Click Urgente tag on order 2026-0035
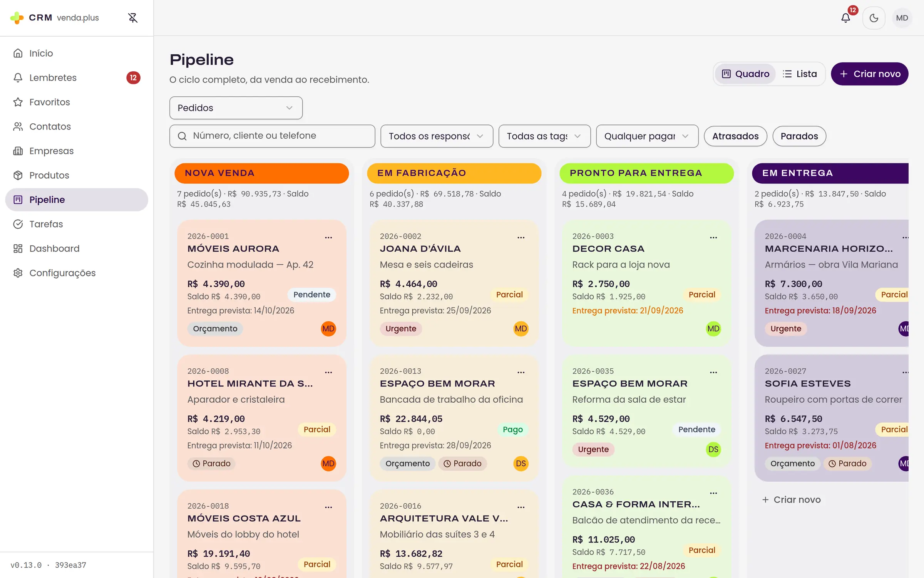Viewport: 924px width, 578px height. tap(593, 449)
